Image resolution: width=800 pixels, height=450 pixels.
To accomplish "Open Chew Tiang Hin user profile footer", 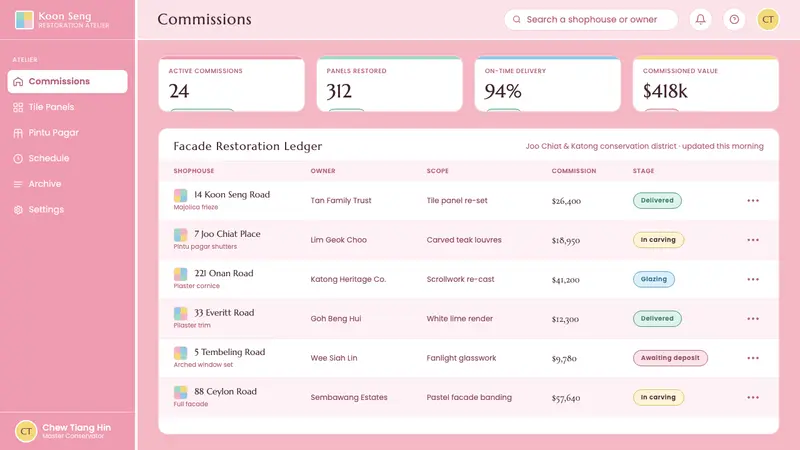I will point(67,431).
